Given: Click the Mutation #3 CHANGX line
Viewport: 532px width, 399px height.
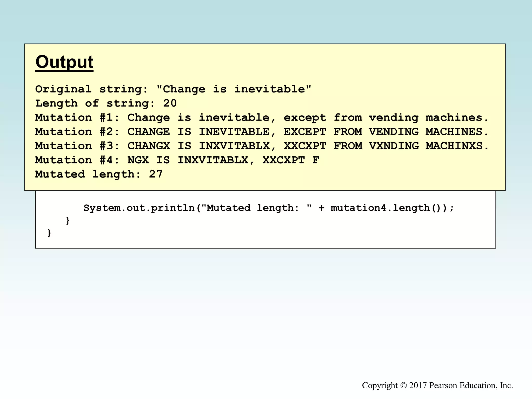Looking at the screenshot, I should (x=262, y=146).
